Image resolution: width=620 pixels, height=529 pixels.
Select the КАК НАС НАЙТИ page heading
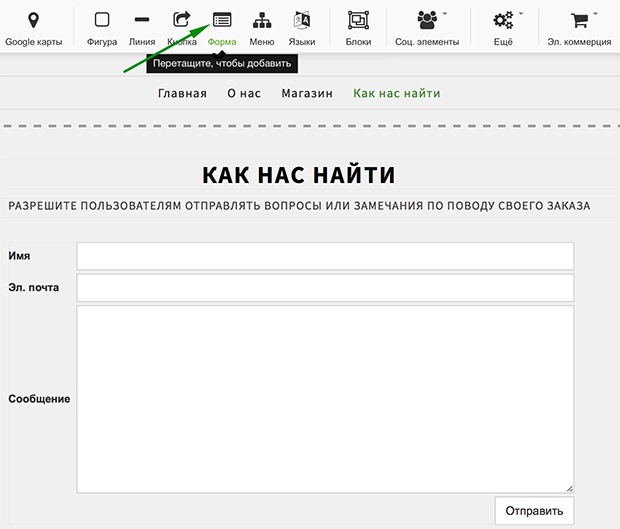click(299, 175)
